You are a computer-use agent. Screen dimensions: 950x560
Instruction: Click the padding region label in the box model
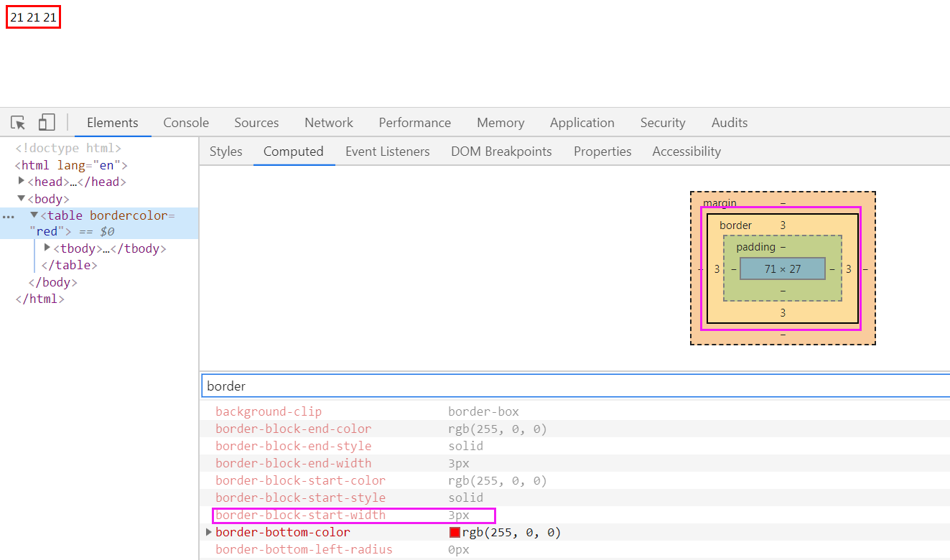tap(755, 247)
